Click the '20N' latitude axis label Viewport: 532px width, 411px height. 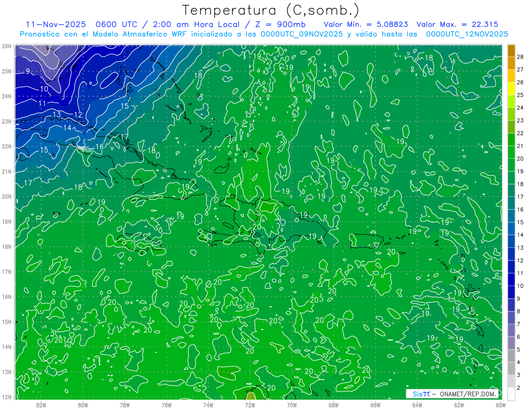click(6, 196)
